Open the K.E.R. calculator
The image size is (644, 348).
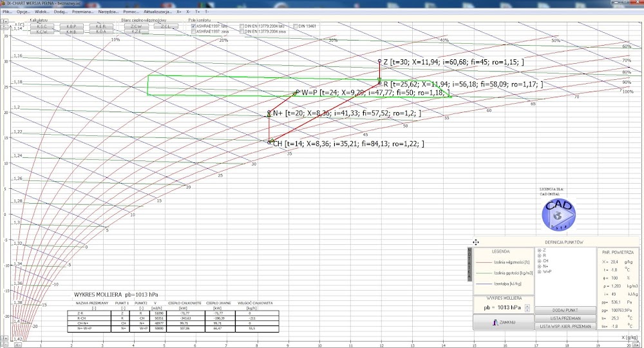tap(100, 26)
